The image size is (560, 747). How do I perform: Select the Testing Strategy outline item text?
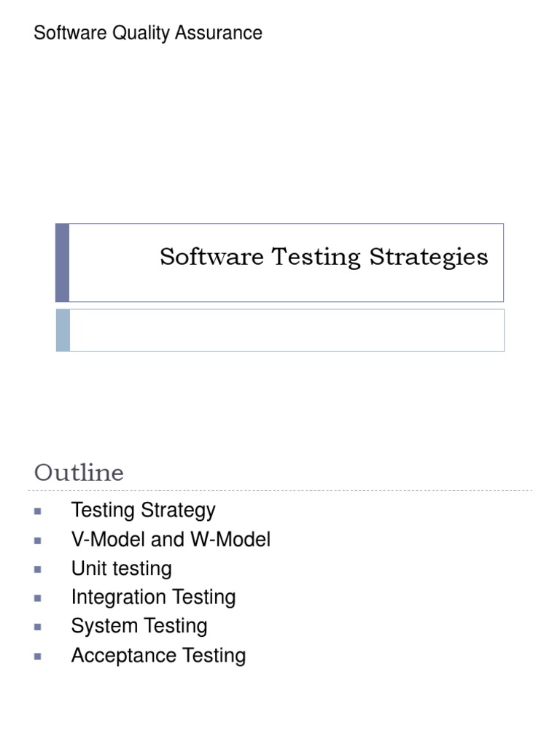[x=143, y=510]
